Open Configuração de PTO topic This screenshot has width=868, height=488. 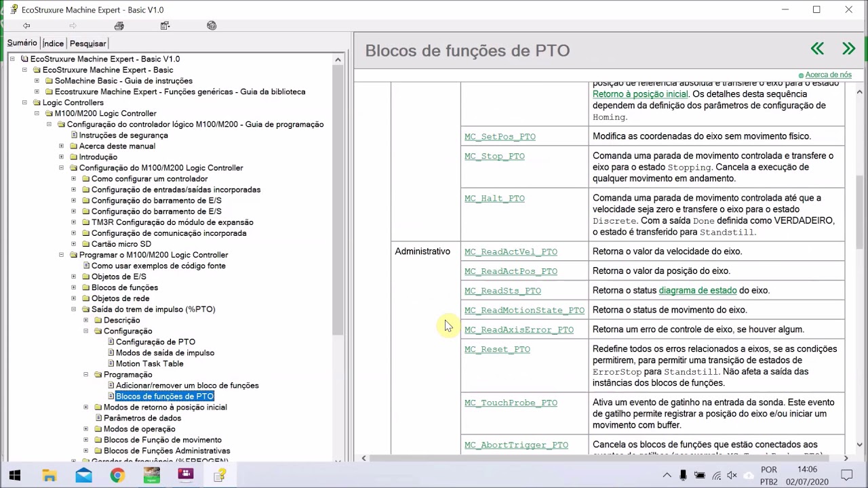[155, 342]
